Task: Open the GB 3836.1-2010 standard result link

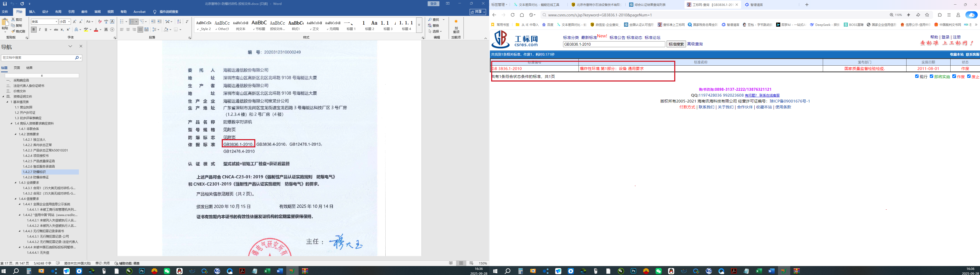Action: 507,69
